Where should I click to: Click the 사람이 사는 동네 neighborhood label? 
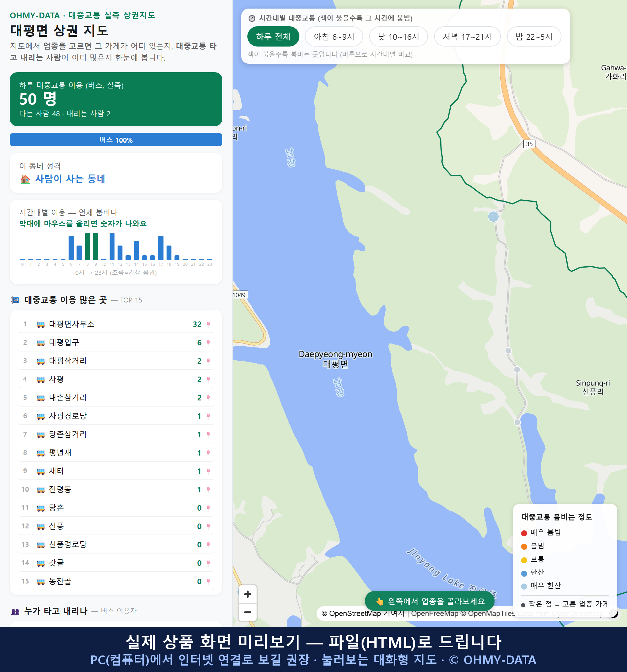point(70,179)
